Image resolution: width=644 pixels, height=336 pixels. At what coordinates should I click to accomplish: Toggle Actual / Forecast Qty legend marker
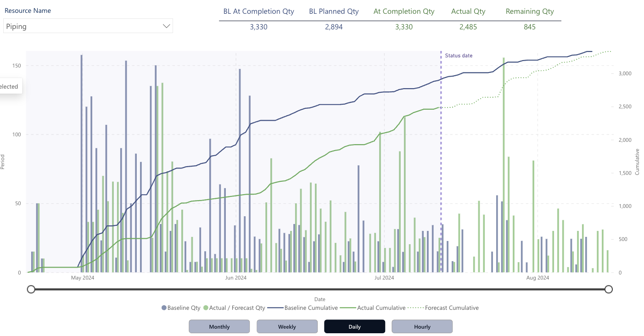(x=206, y=308)
